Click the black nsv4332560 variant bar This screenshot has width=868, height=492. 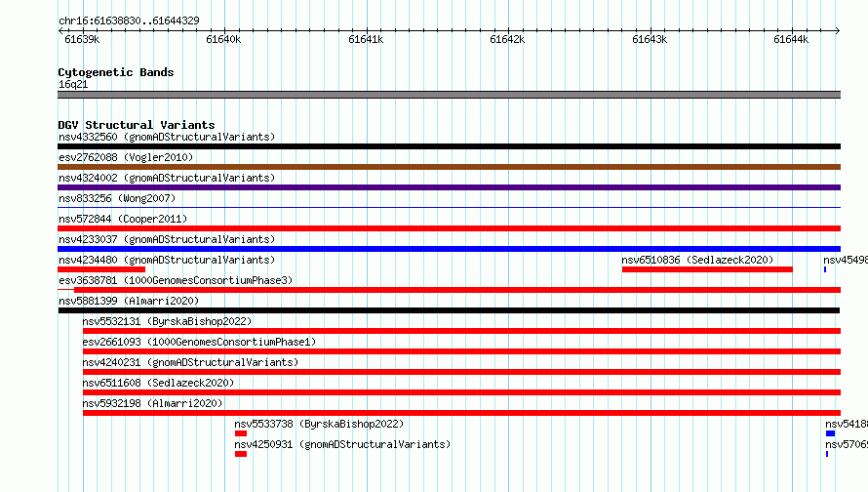449,146
